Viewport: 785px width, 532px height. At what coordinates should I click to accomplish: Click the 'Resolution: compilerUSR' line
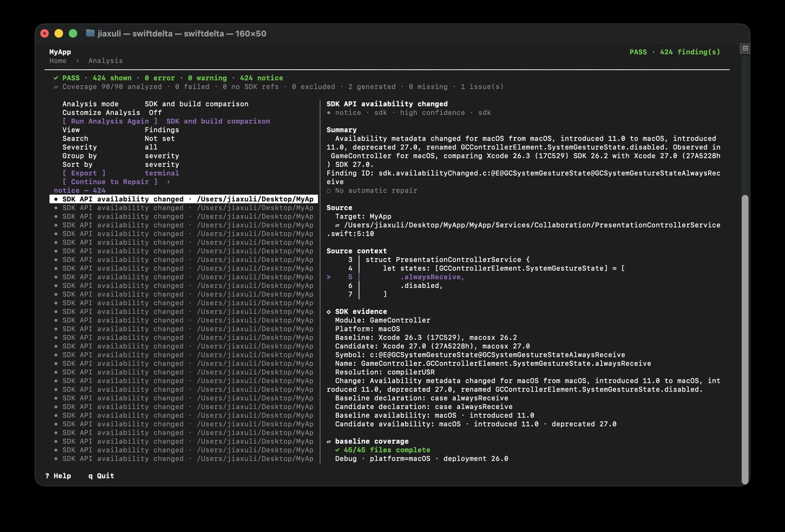click(x=385, y=372)
